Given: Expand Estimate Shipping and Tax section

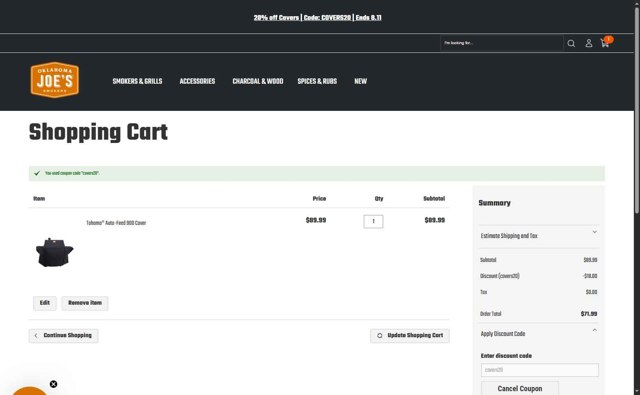Looking at the screenshot, I should click(x=539, y=236).
